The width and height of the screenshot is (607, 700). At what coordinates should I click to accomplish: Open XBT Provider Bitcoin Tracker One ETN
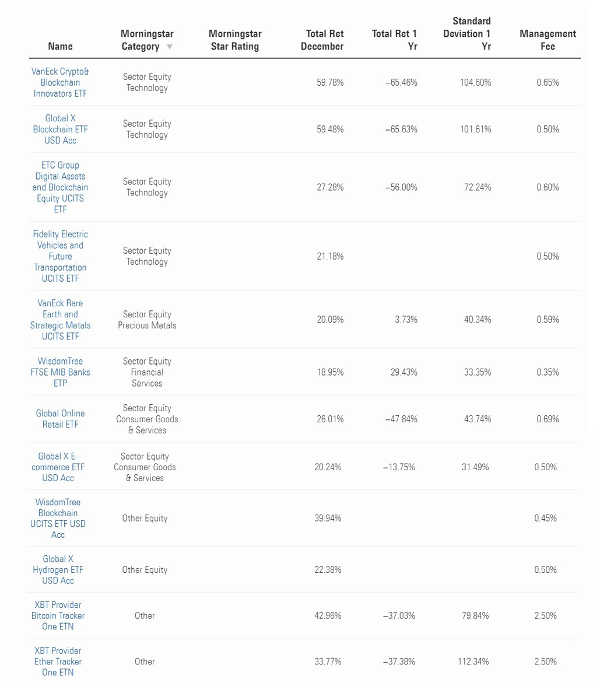58,615
